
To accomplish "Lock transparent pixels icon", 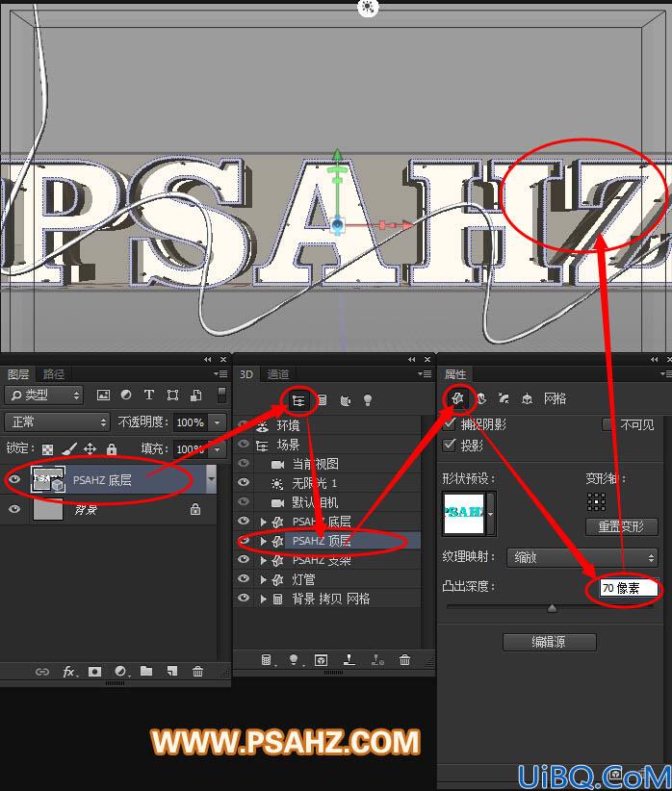I will pos(47,449).
